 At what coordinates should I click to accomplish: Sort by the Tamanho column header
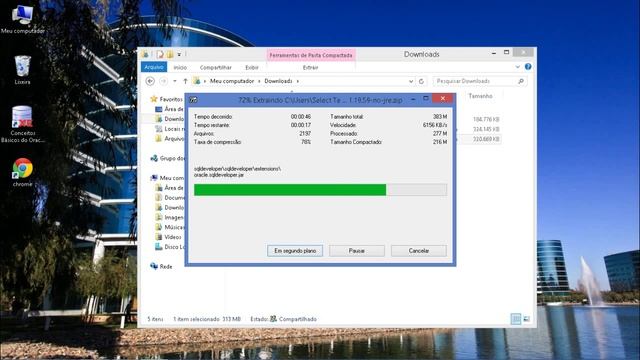tap(480, 96)
